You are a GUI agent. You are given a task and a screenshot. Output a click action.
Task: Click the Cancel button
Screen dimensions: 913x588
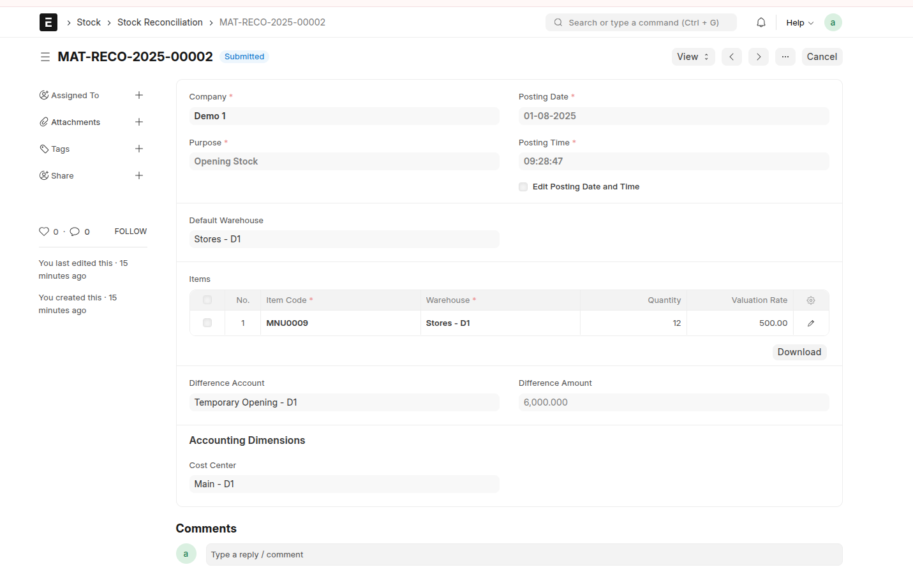(x=822, y=56)
